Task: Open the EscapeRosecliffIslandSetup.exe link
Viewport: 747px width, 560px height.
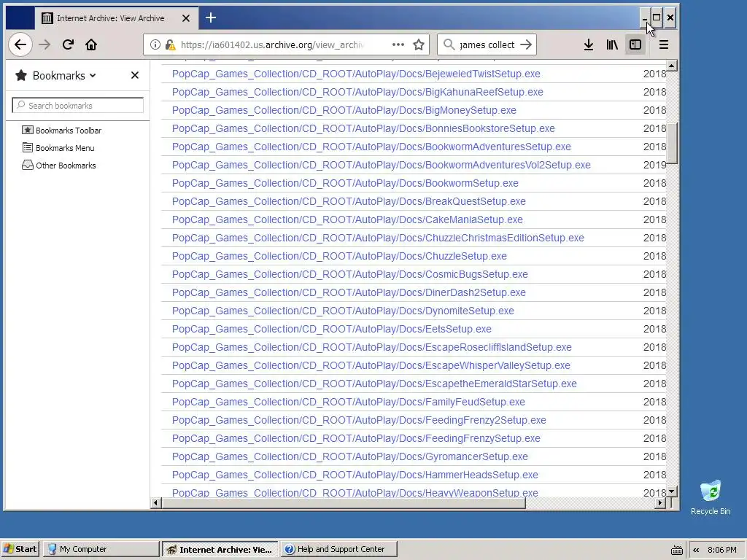Action: (x=371, y=347)
